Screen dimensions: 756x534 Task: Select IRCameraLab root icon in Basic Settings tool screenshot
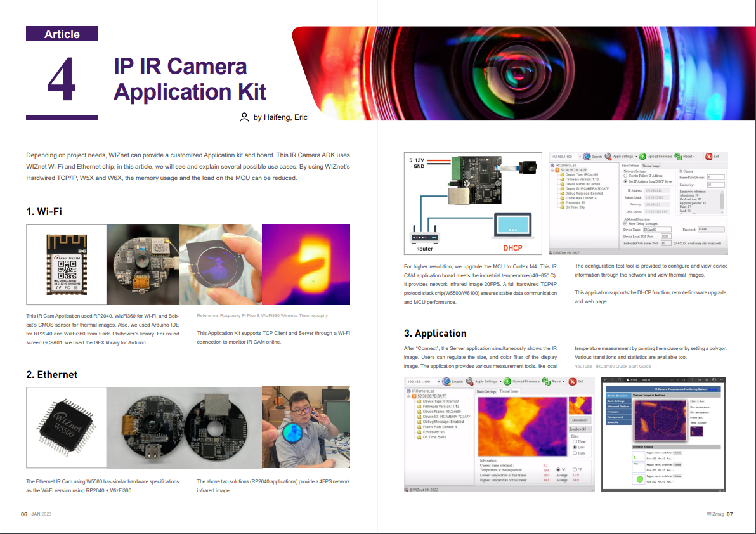point(552,166)
